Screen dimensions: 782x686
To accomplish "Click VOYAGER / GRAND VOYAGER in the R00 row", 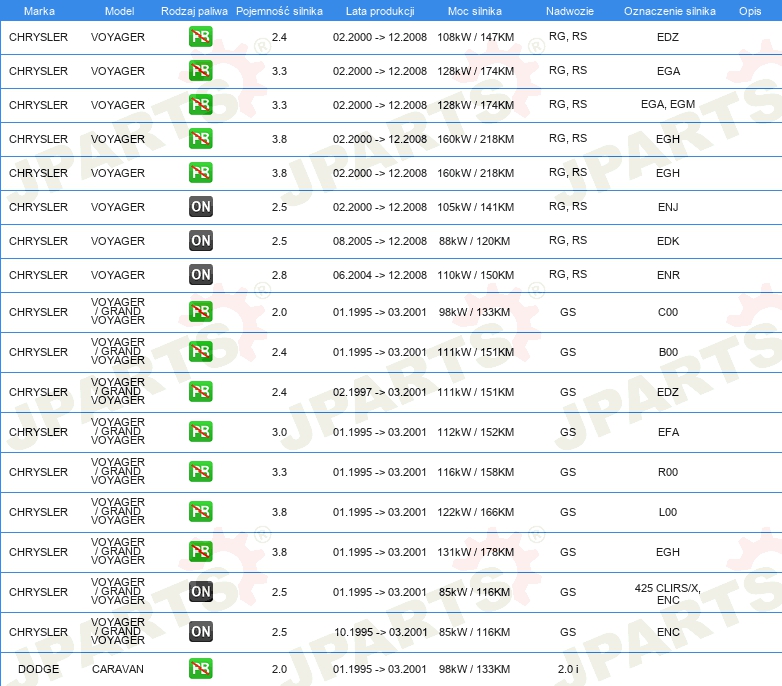I will pyautogui.click(x=118, y=471).
